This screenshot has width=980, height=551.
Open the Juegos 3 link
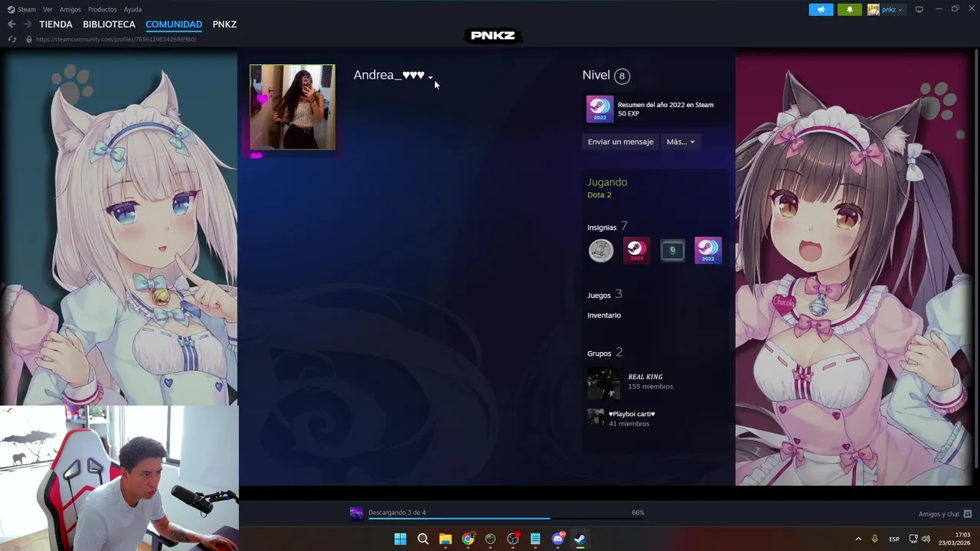[x=605, y=295]
